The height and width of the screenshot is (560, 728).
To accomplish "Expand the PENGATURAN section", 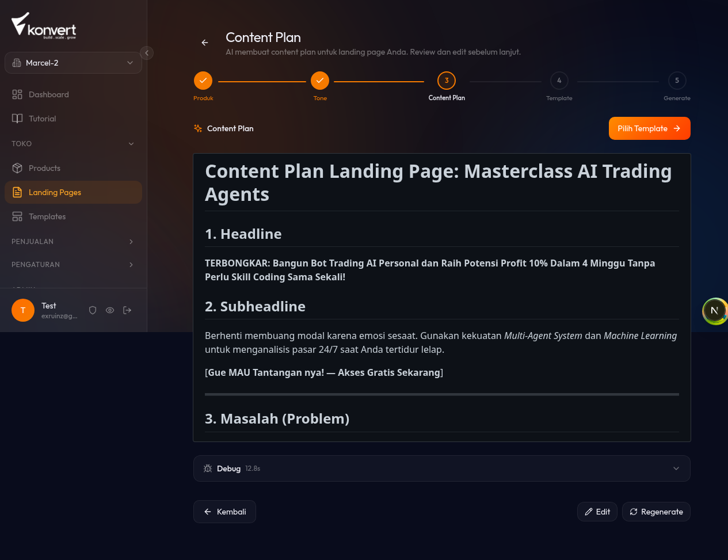I will (73, 265).
